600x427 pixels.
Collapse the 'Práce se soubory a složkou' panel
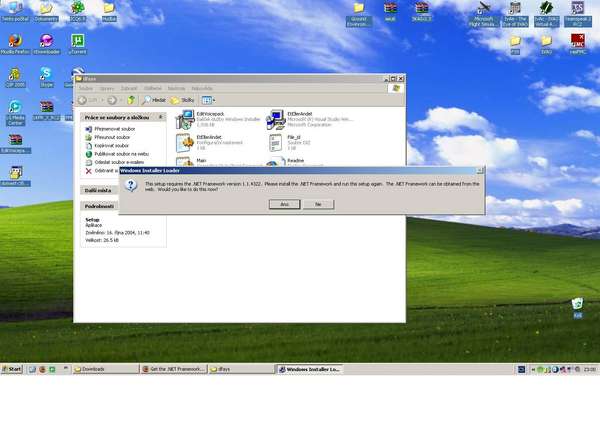(161, 117)
